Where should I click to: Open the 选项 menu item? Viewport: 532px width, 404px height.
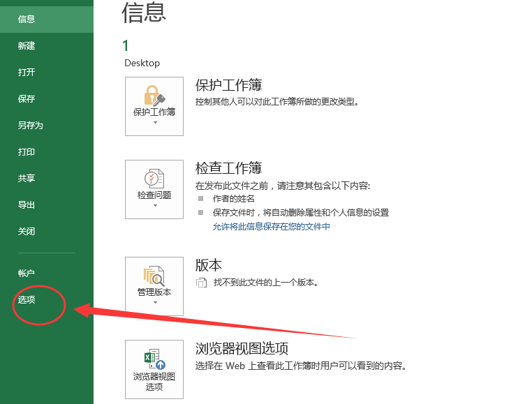[27, 299]
